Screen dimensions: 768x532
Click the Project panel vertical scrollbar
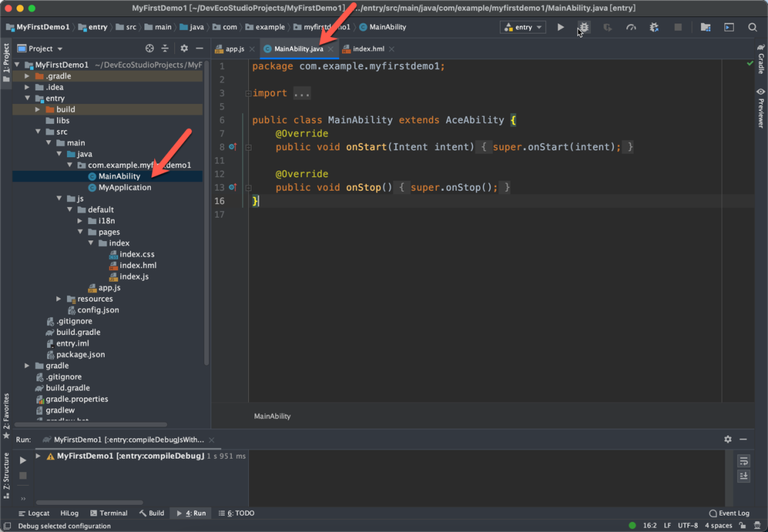206,213
